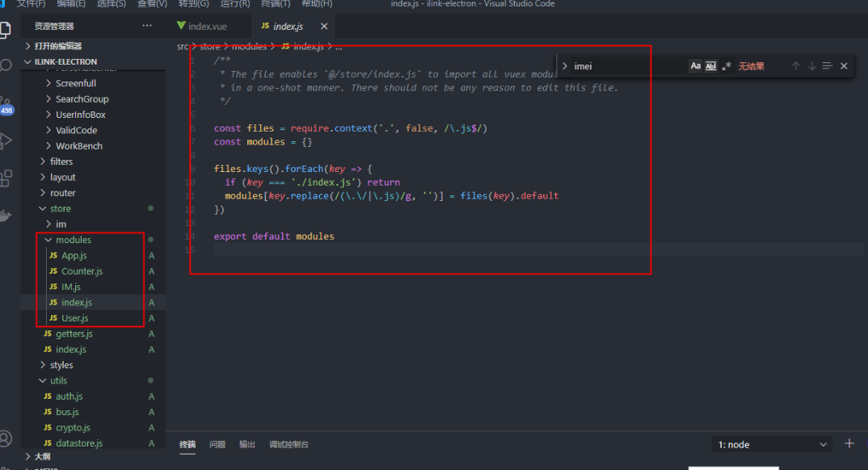Open the Accounts menu in activity bar
The image size is (868, 470).
point(6,439)
